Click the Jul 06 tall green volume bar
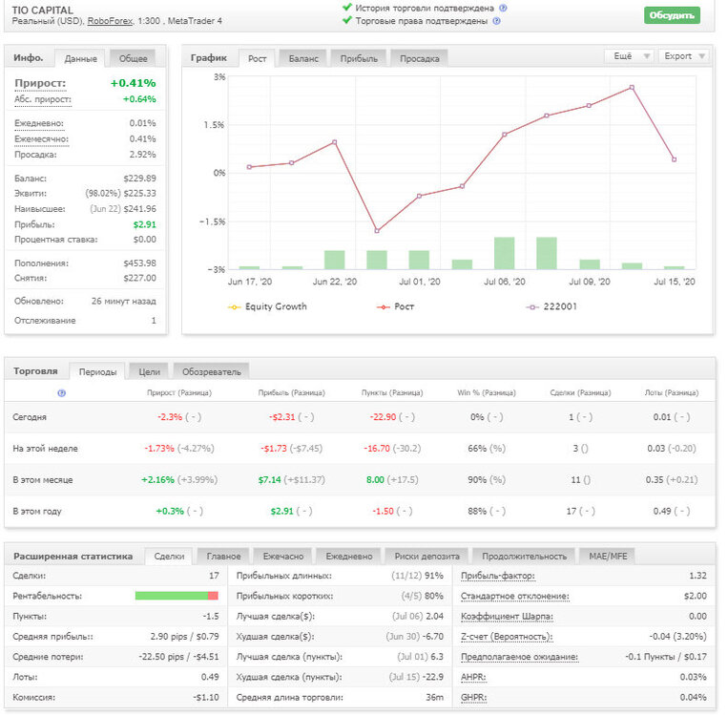The width and height of the screenshot is (728, 716). (x=504, y=253)
